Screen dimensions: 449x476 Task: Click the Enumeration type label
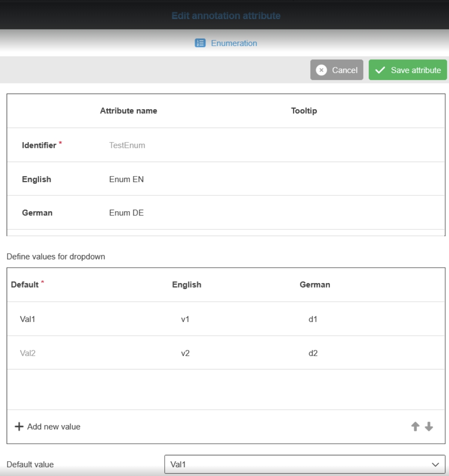point(234,43)
